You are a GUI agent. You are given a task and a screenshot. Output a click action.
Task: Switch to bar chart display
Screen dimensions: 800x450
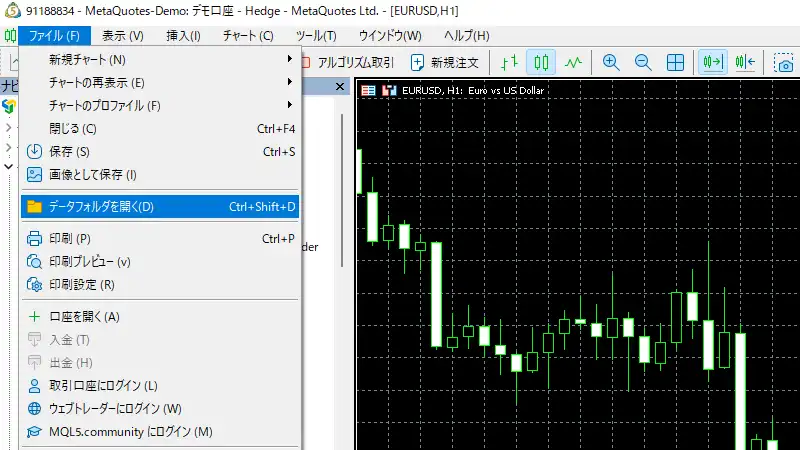pyautogui.click(x=509, y=62)
